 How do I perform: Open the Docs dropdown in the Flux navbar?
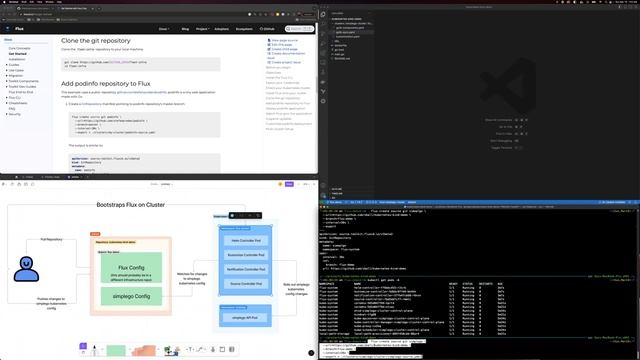[164, 29]
